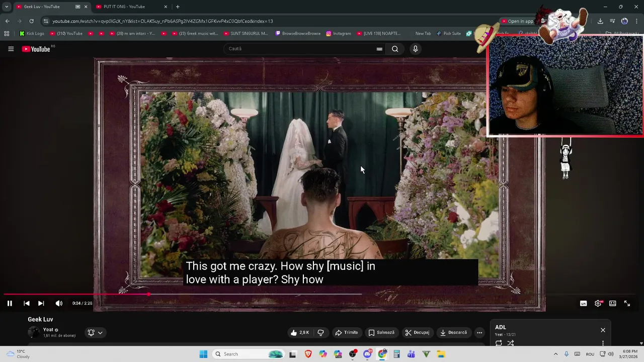Toggle playlist loop/repeat icon

499,343
